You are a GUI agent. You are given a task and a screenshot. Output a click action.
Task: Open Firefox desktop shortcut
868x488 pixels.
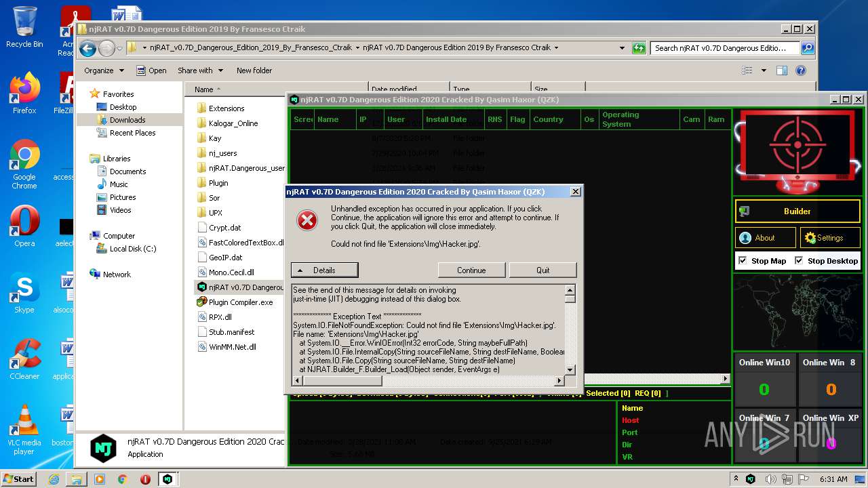tap(24, 94)
